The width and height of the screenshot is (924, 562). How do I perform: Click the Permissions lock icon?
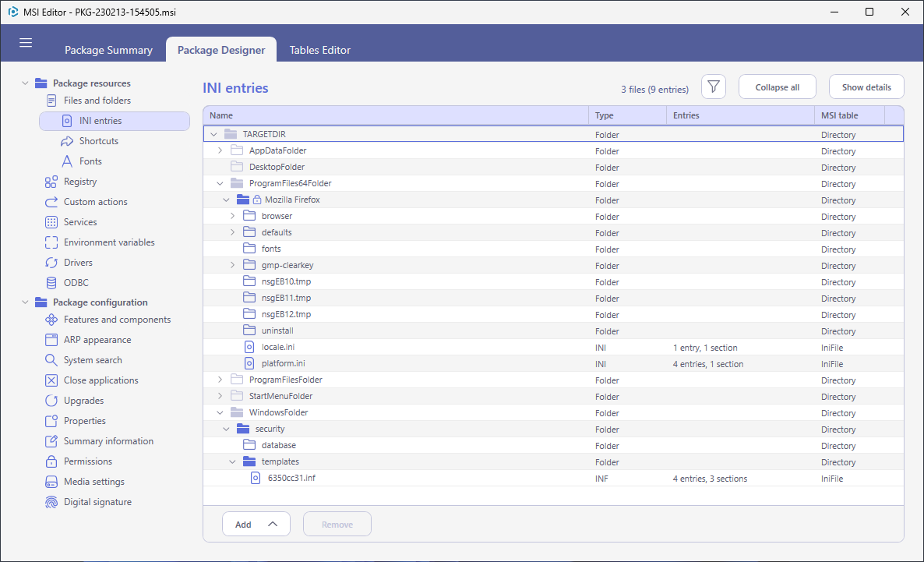pos(51,461)
